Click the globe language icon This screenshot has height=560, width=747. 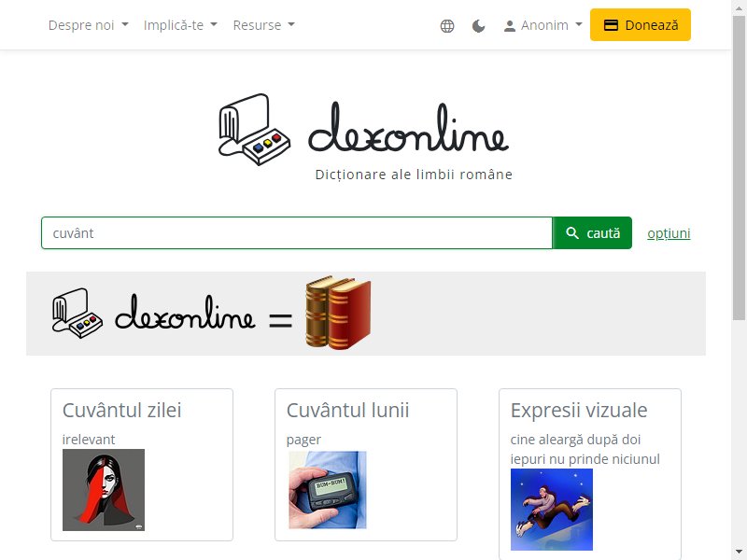click(447, 26)
